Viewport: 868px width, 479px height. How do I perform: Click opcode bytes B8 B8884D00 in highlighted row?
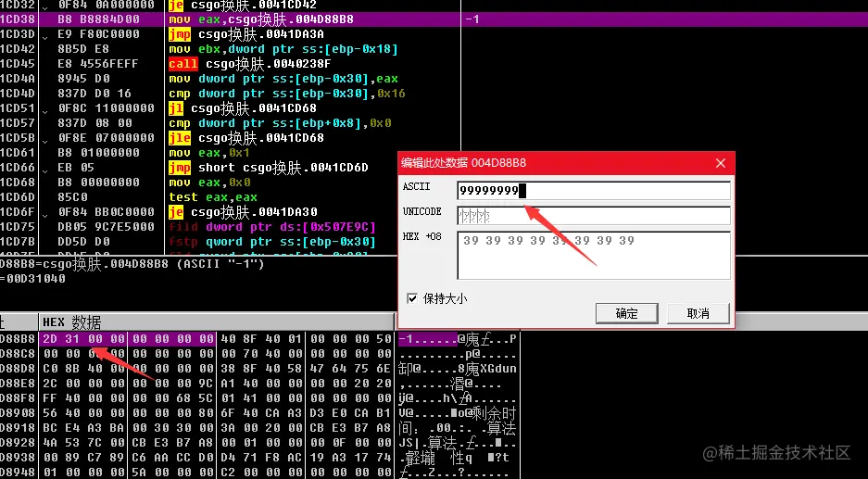[98, 19]
